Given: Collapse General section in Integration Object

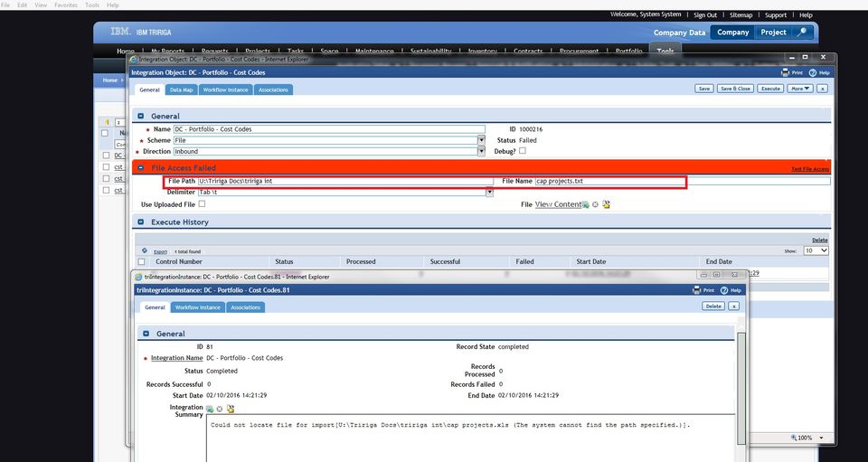Looking at the screenshot, I should click(x=141, y=117).
